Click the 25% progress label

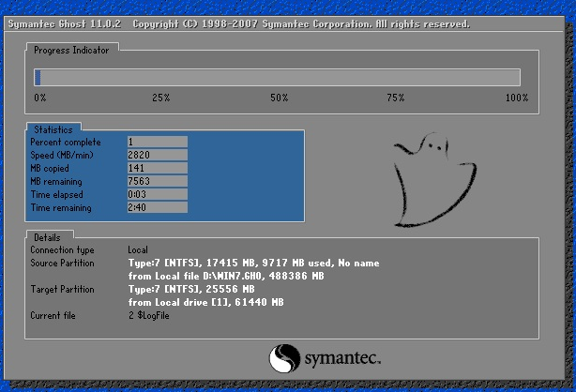pyautogui.click(x=161, y=98)
